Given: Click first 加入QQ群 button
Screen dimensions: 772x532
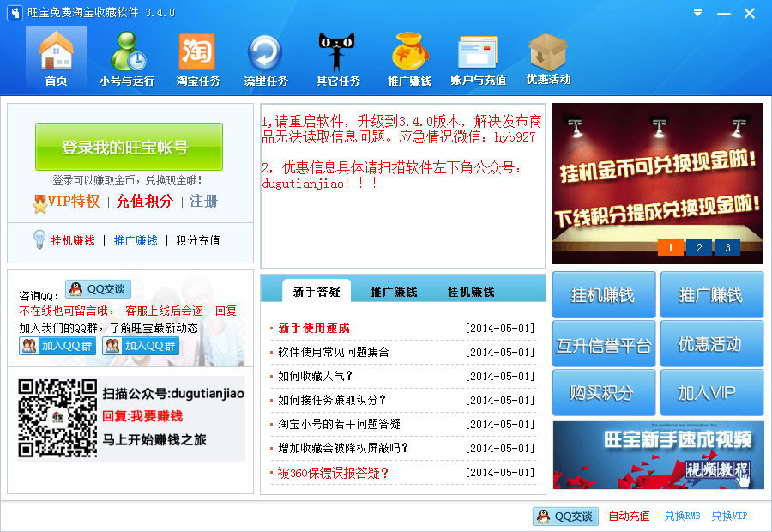Looking at the screenshot, I should pyautogui.click(x=57, y=346).
